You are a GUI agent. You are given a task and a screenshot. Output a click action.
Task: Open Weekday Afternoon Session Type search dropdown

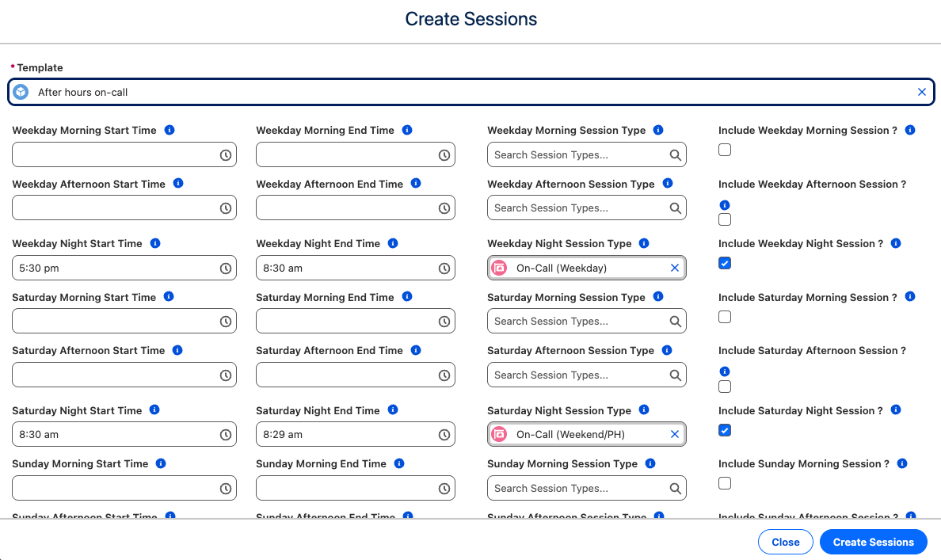point(578,208)
